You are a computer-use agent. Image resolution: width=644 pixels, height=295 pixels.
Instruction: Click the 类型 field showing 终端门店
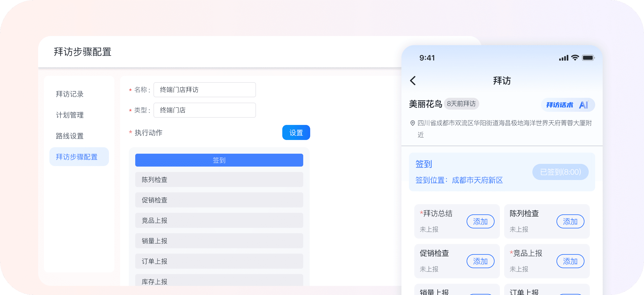[x=204, y=110]
